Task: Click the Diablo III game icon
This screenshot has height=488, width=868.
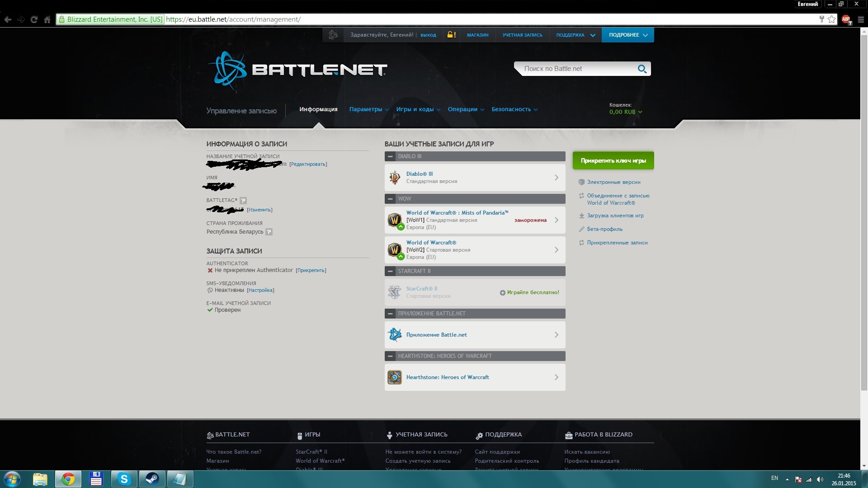Action: (395, 178)
